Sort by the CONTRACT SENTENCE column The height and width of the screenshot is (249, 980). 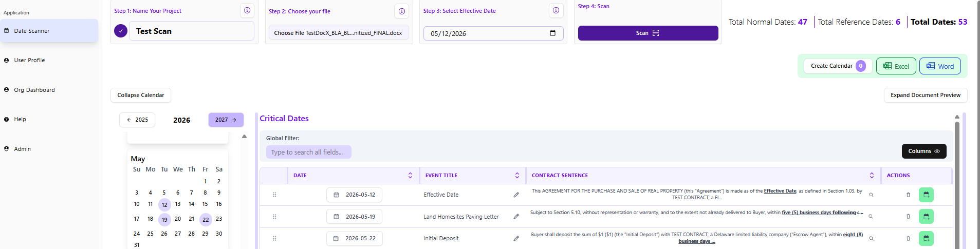tap(872, 176)
